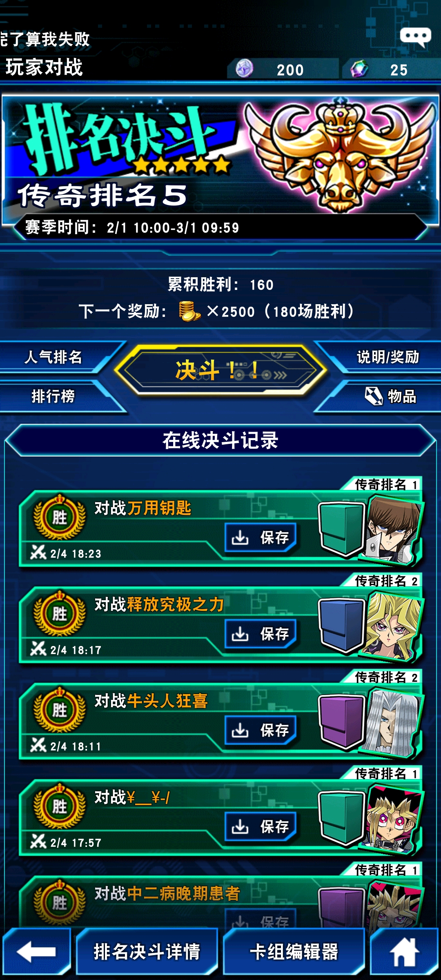Open the purple deck box from 18:11 duel
441x980 pixels.
pyautogui.click(x=341, y=722)
